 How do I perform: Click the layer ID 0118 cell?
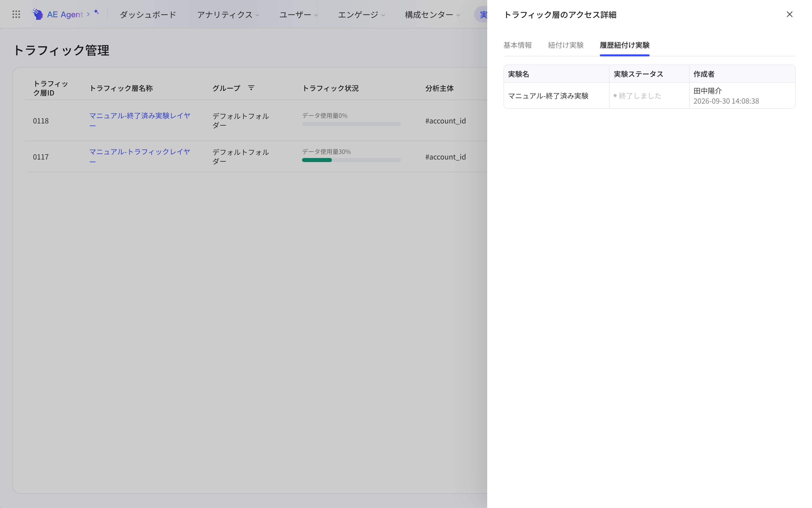pos(41,121)
